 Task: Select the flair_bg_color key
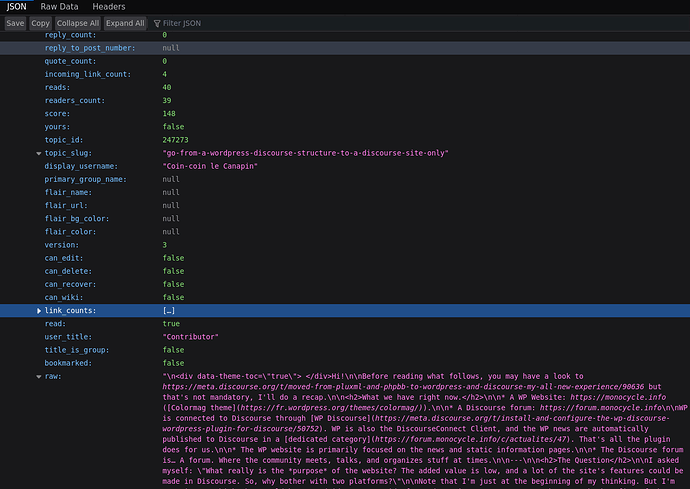click(x=77, y=219)
